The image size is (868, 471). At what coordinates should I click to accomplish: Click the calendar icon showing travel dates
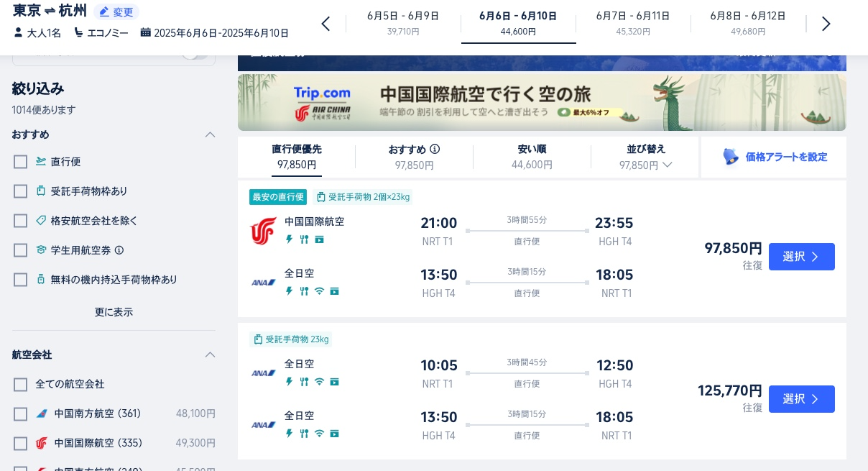(147, 33)
